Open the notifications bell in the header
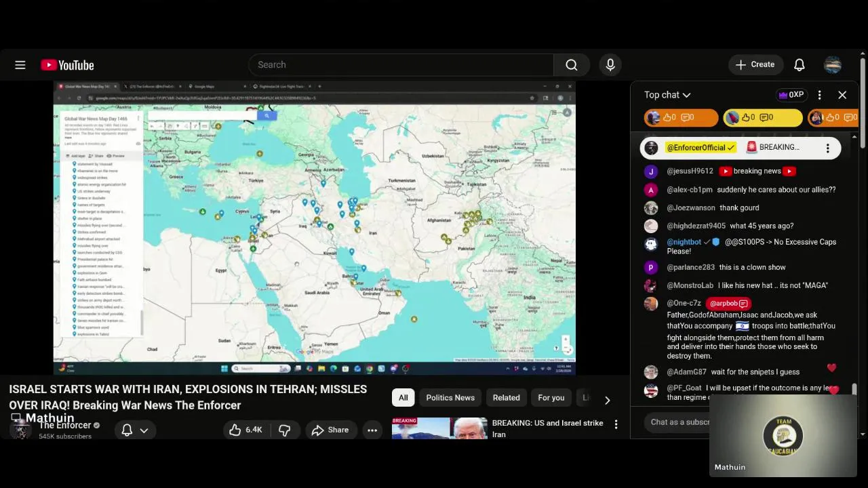The width and height of the screenshot is (868, 488). pyautogui.click(x=800, y=65)
